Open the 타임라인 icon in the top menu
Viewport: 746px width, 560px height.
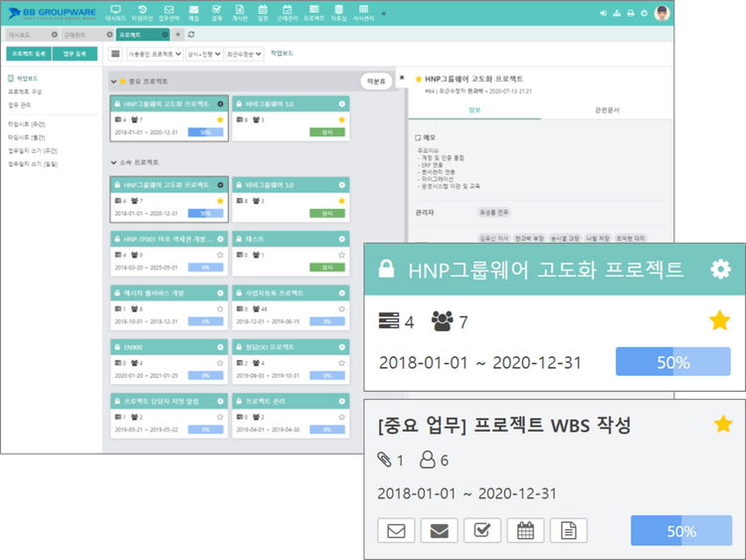tap(142, 13)
